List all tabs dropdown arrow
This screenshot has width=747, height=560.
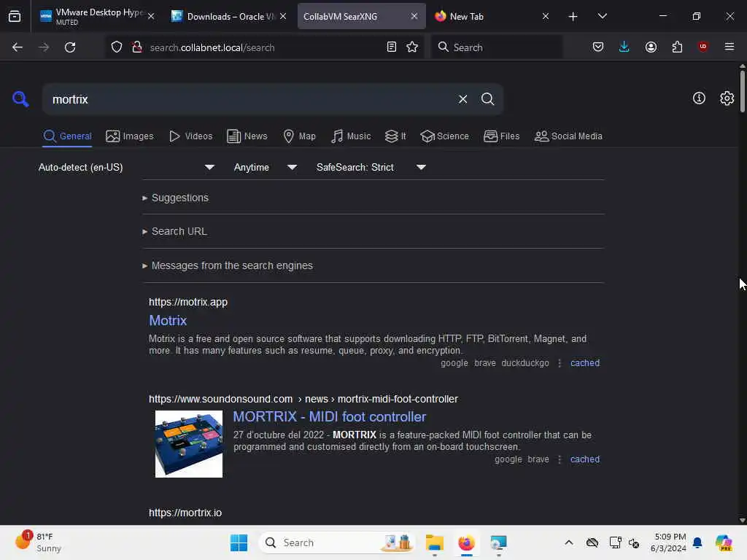602,17
